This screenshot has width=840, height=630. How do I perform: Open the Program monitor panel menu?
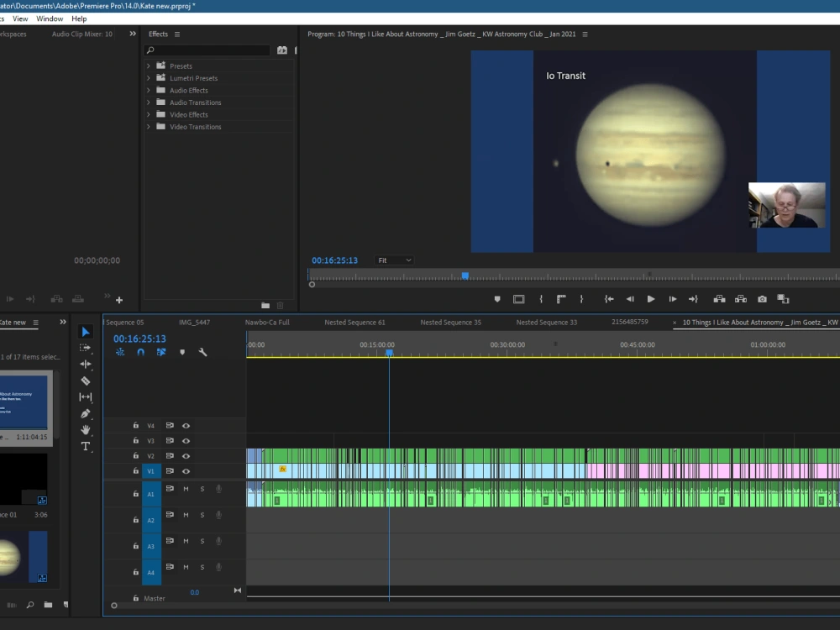point(585,34)
